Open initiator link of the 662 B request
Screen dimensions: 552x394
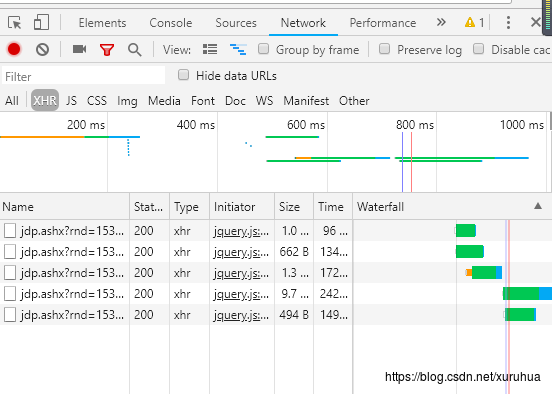click(241, 252)
